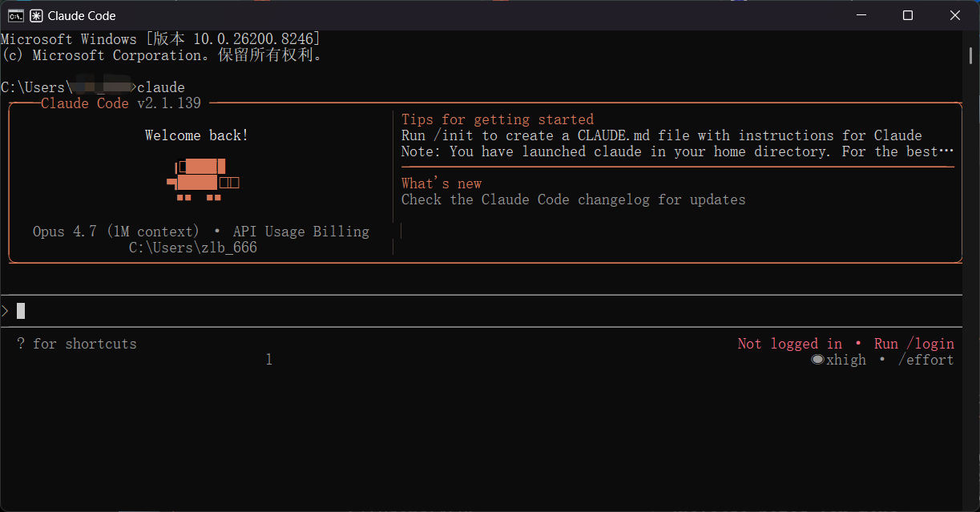
Task: Click the "API Usage Billing" text
Action: tap(301, 232)
